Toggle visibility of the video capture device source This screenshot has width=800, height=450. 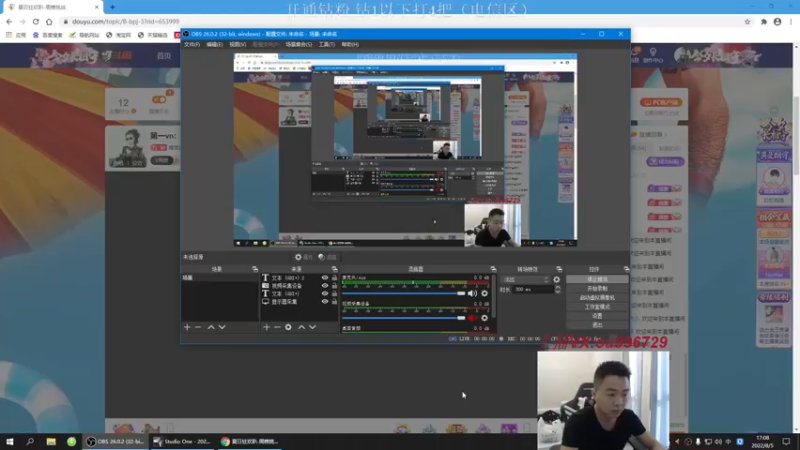coord(324,286)
